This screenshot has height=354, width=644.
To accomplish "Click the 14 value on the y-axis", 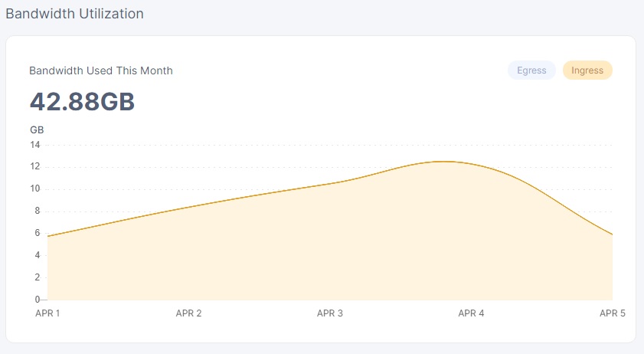I will [x=35, y=145].
